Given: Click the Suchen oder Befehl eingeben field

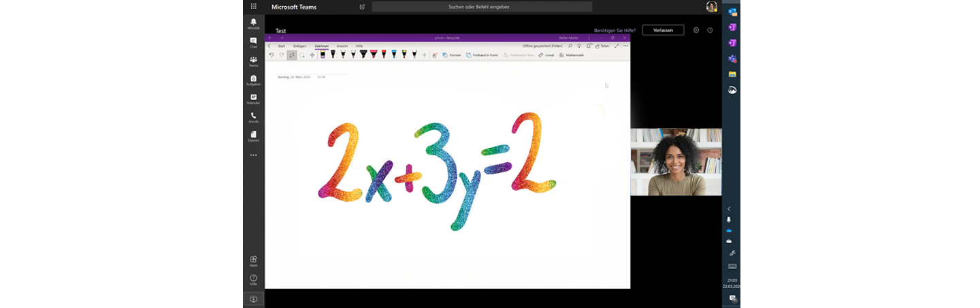Looking at the screenshot, I should (x=482, y=7).
